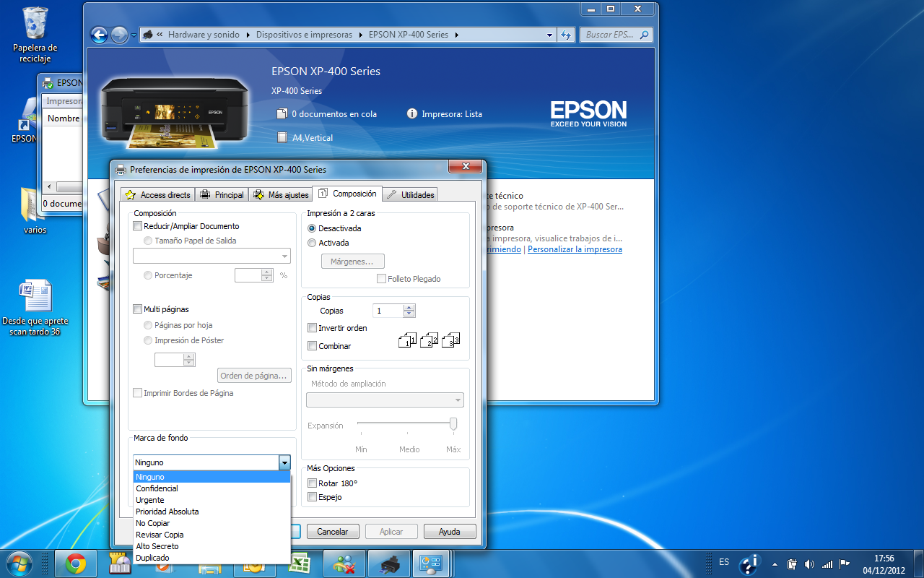The width and height of the screenshot is (924, 578).
Task: Open the 'Personalizar la impresora' link
Action: point(575,249)
